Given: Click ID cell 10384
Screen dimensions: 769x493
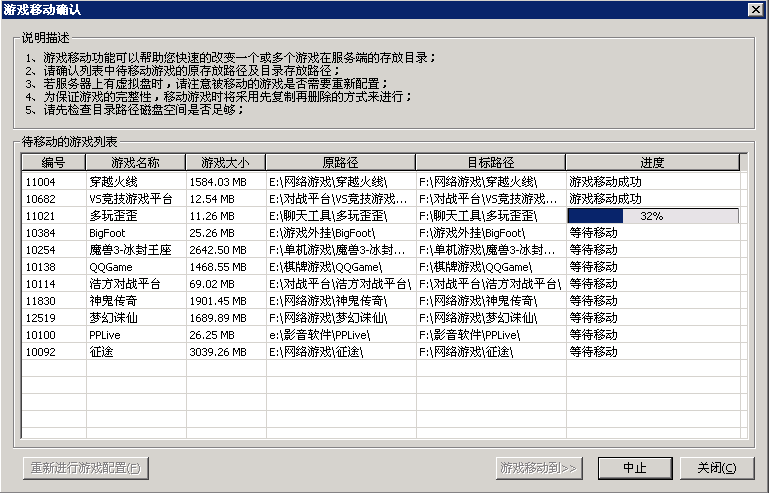Looking at the screenshot, I should point(41,233).
